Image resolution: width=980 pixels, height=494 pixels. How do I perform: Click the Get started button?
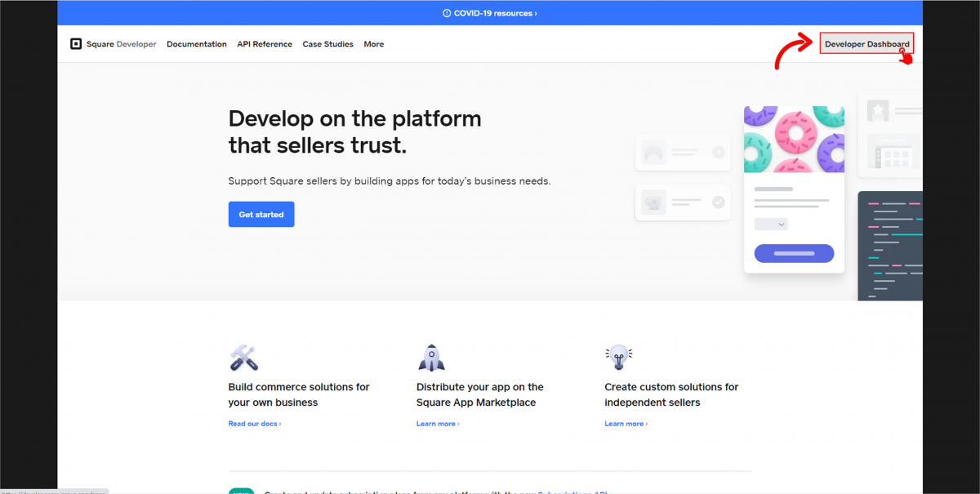click(x=261, y=214)
